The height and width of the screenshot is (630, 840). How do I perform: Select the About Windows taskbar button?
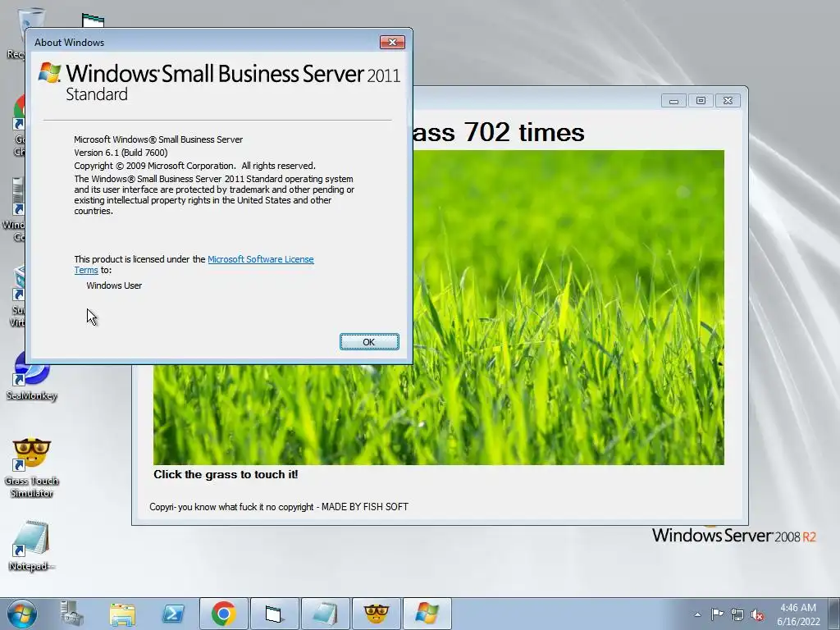click(427, 614)
